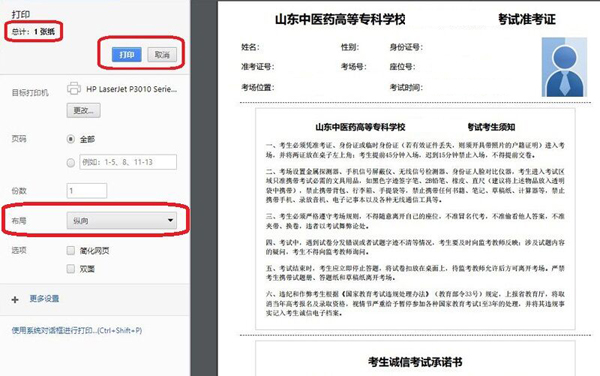600x376 pixels.
Task: Open the 布局 layout dropdown
Action: click(122, 221)
